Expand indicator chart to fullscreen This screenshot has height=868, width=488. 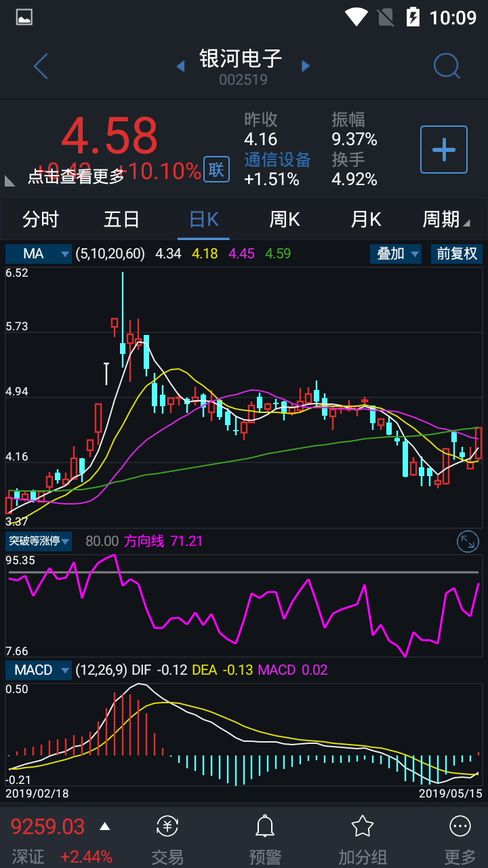468,541
